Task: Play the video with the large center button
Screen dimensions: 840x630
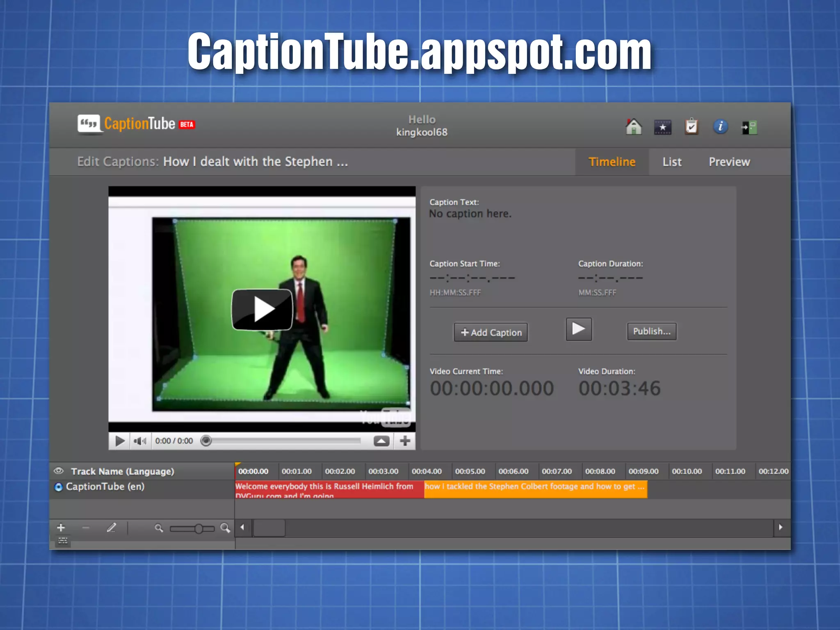Action: [262, 310]
